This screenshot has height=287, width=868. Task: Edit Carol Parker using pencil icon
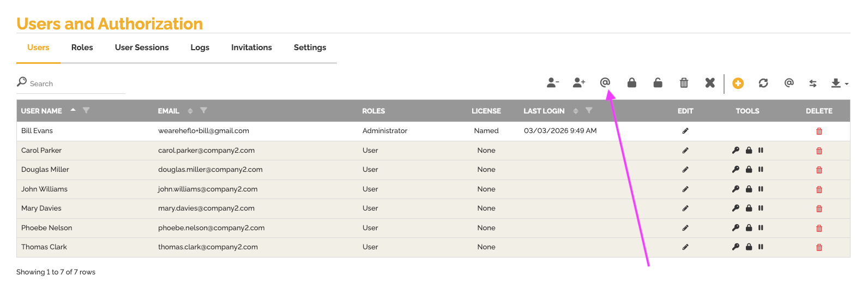685,151
